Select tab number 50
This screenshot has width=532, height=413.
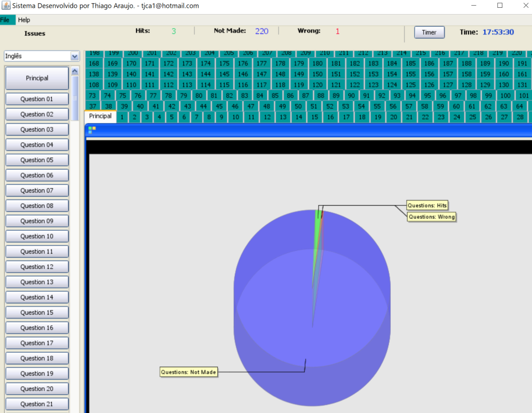pyautogui.click(x=298, y=106)
